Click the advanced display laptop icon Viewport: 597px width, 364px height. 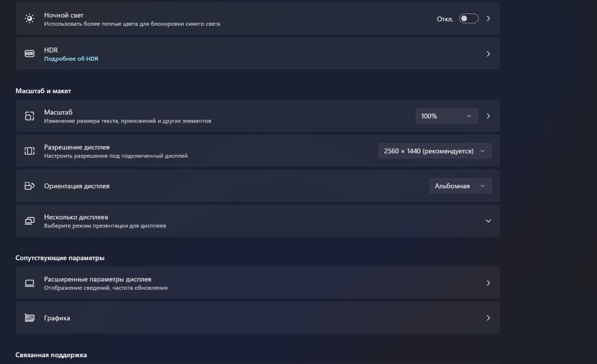click(x=30, y=283)
